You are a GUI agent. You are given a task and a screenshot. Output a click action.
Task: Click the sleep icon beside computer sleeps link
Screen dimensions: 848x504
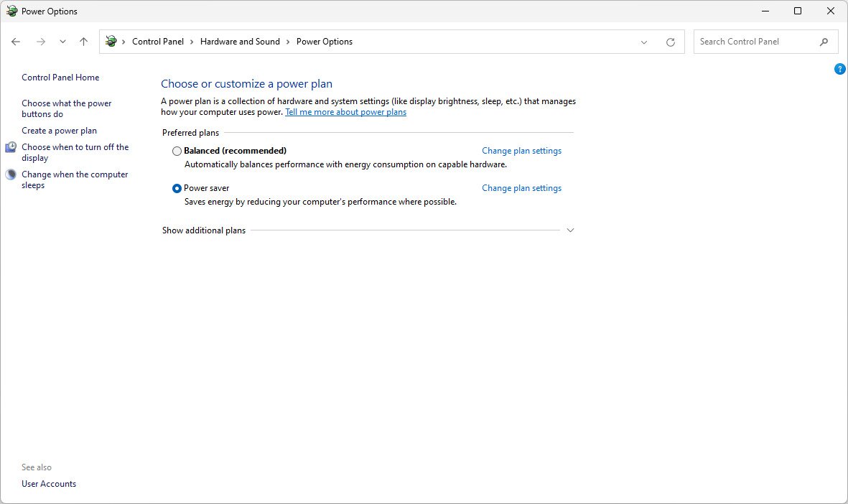(x=11, y=174)
